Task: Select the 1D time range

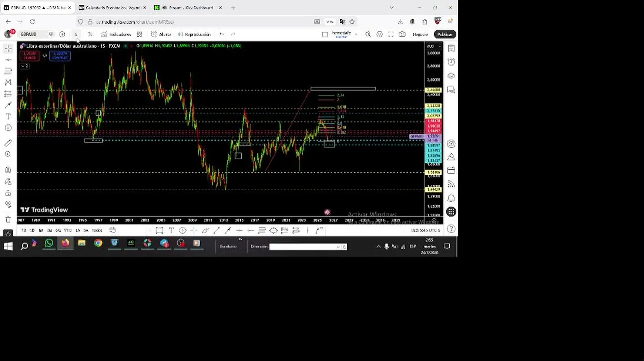Action: [x=24, y=230]
